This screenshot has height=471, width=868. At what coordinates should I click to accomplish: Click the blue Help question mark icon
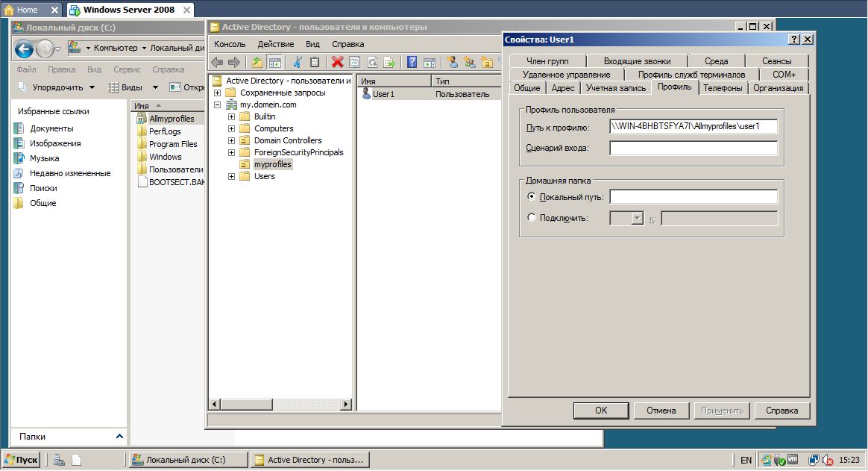click(412, 63)
